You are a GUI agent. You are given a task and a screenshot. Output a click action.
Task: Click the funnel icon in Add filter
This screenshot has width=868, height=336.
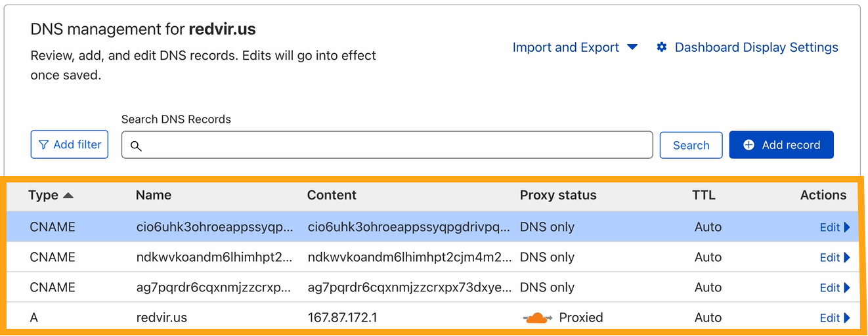[44, 145]
